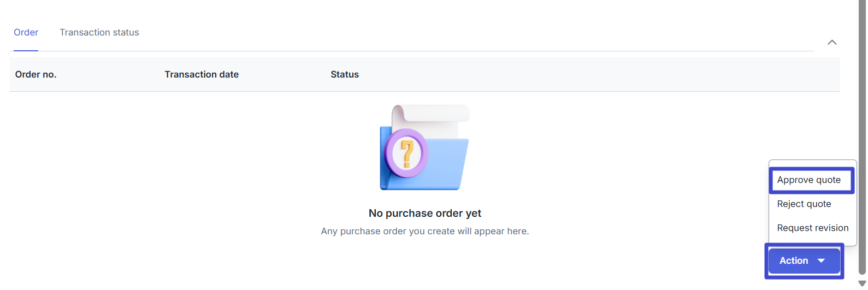Viewport: 868px width, 290px height.
Task: Click the yellow question mark symbol
Action: click(x=407, y=153)
